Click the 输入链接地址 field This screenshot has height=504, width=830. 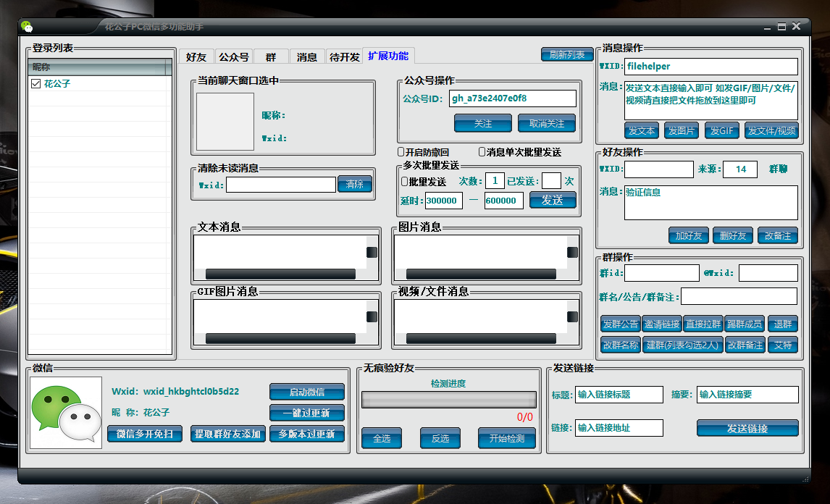click(619, 428)
